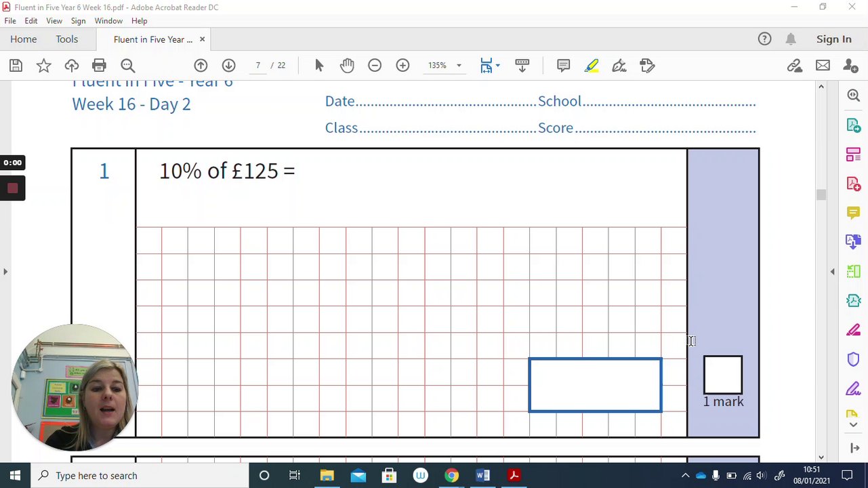The height and width of the screenshot is (488, 868).
Task: Stop the screen recording red button
Action: pos(12,188)
